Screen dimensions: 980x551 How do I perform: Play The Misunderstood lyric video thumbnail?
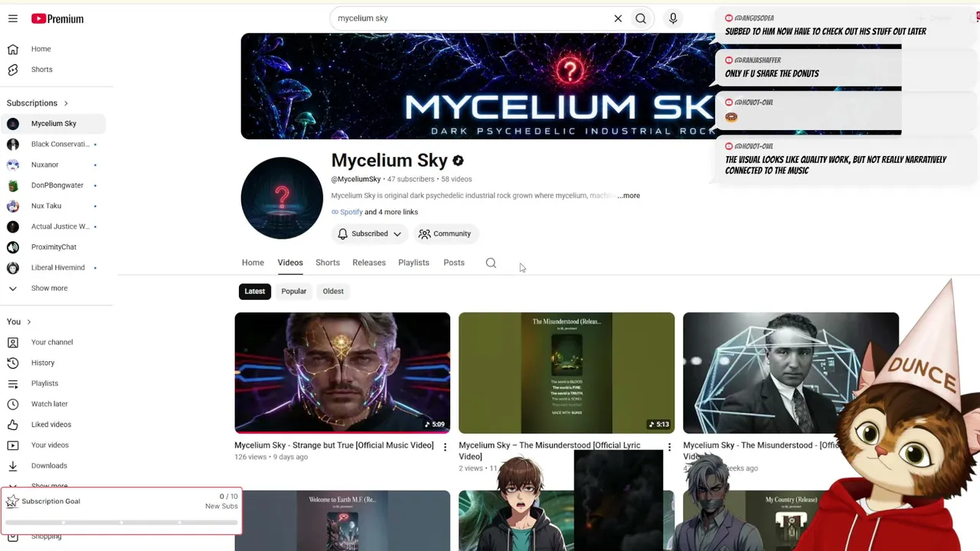tap(567, 373)
